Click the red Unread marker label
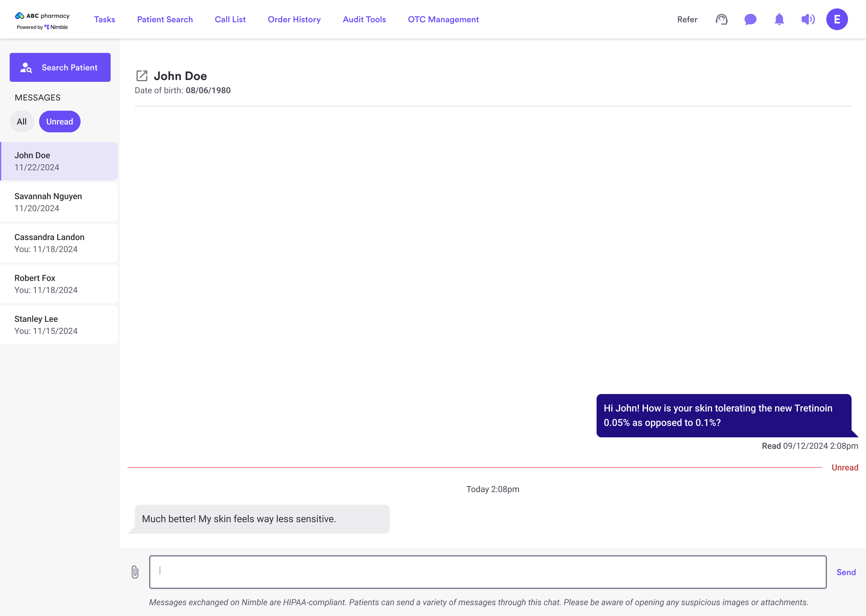 pos(845,468)
